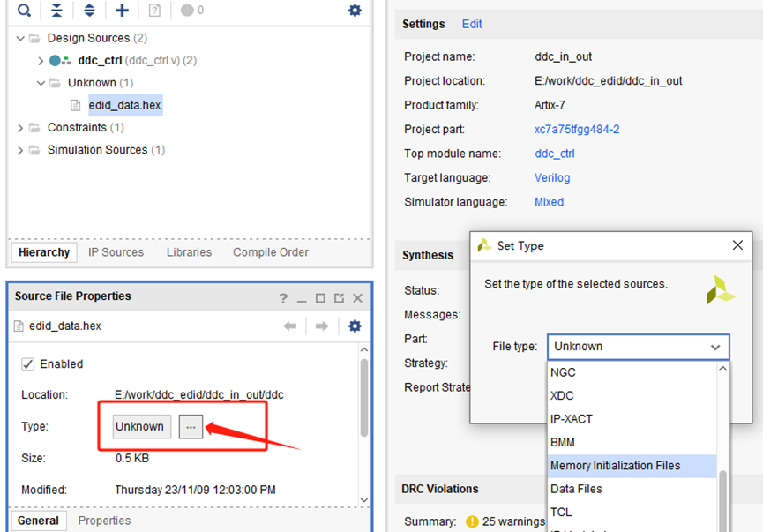Collapse all sources with toolbar icon

(56, 11)
